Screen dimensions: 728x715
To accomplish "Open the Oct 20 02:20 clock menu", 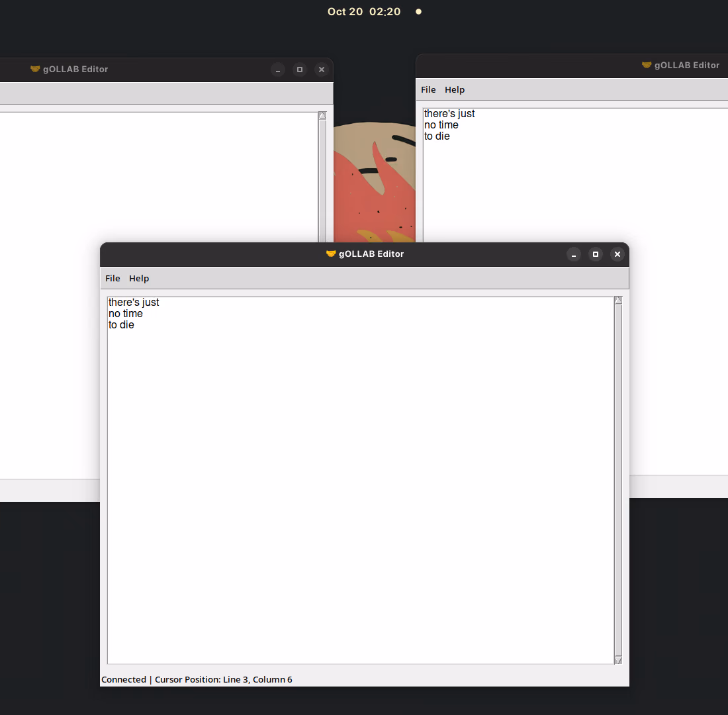I will coord(364,12).
